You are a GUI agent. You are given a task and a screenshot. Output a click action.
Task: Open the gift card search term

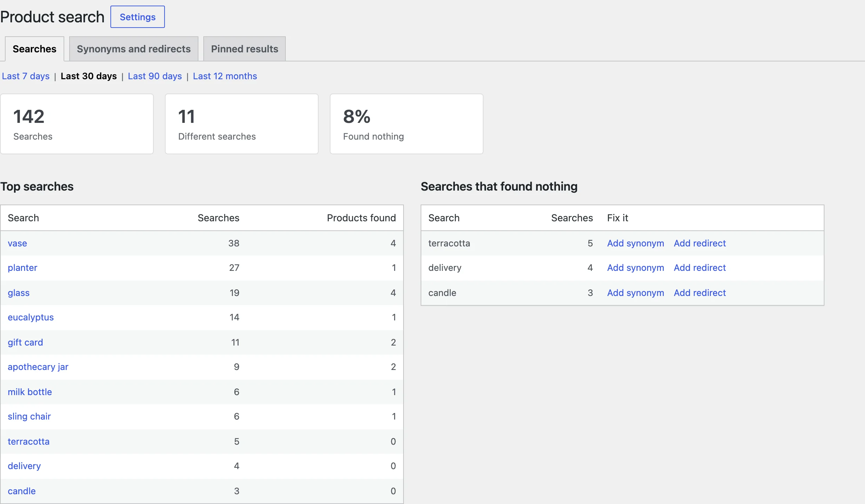click(26, 342)
